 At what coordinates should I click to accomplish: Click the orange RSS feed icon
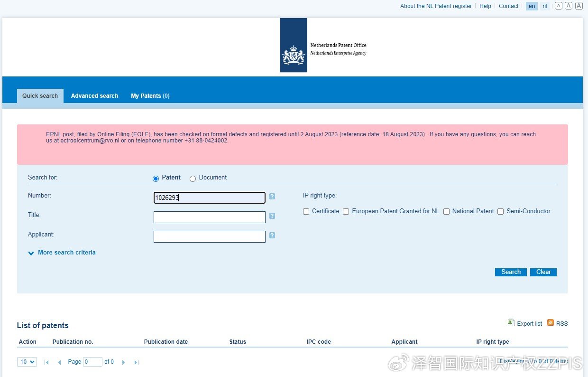point(551,323)
